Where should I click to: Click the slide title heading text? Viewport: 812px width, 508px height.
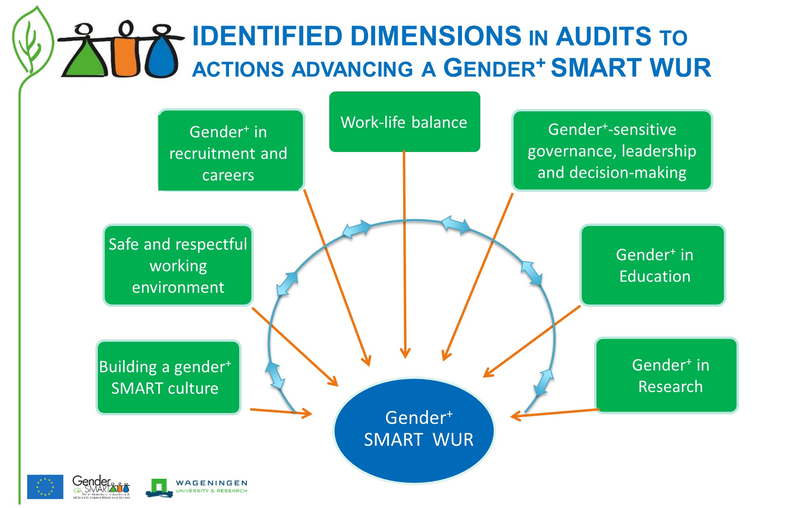(451, 51)
